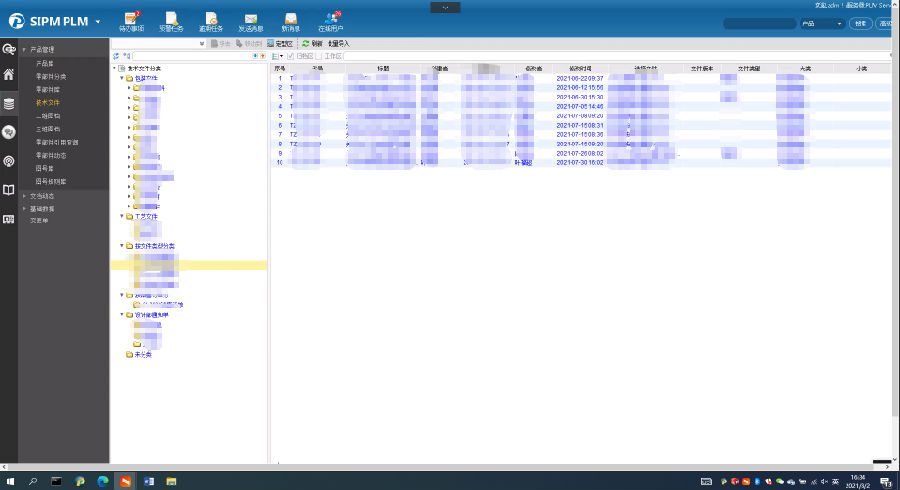This screenshot has height=490, width=900.
Task: Open the 预警任务 warning tasks icon
Action: point(171,21)
